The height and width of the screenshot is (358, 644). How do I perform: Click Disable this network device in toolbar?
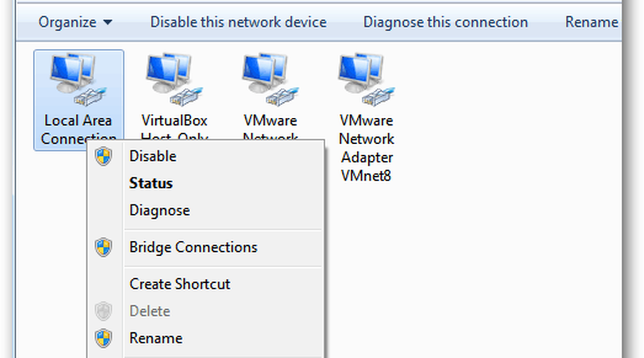point(238,22)
